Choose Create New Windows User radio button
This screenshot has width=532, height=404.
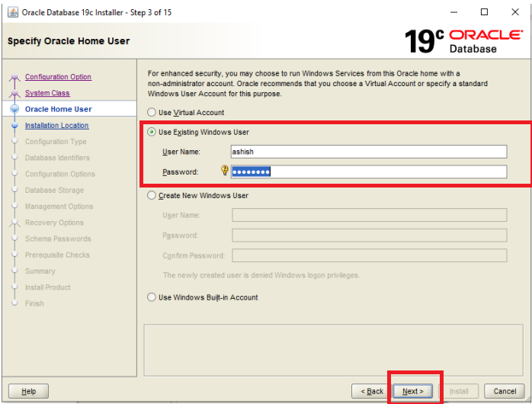[152, 196]
